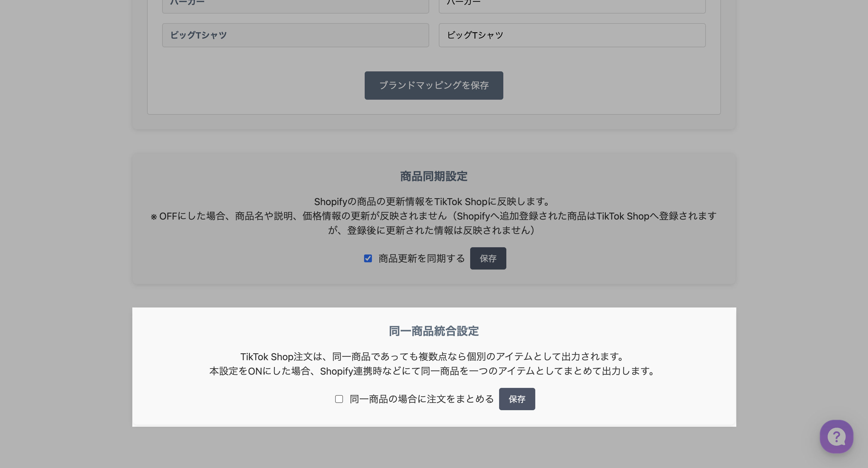This screenshot has width=868, height=468.
Task: Click the 登録後に更新された情報は反映されません note line
Action: coord(432,231)
